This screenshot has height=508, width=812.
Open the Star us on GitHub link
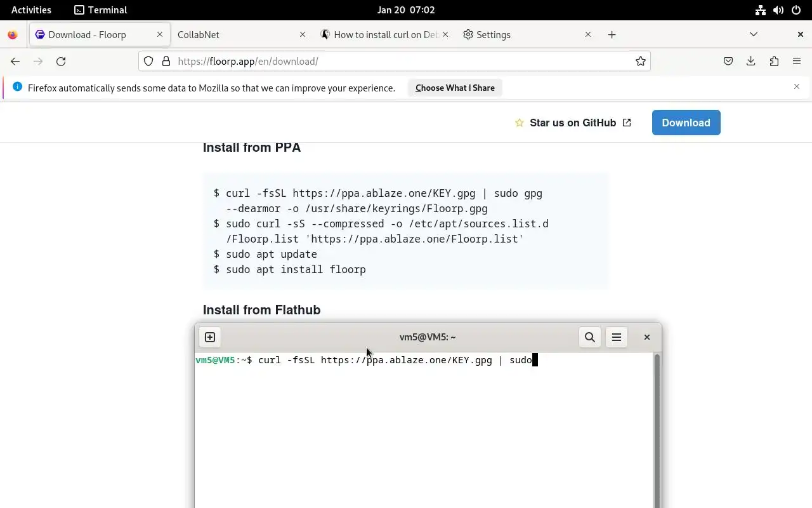pos(573,123)
